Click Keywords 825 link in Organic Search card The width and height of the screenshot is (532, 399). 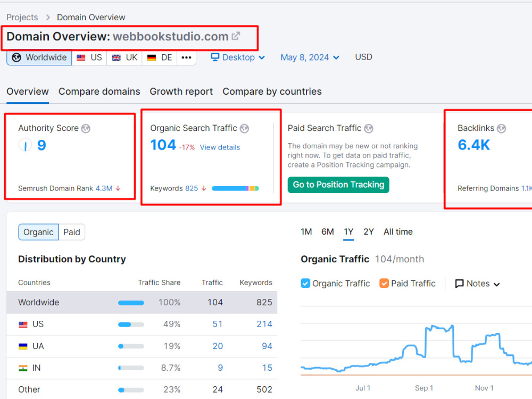click(192, 188)
